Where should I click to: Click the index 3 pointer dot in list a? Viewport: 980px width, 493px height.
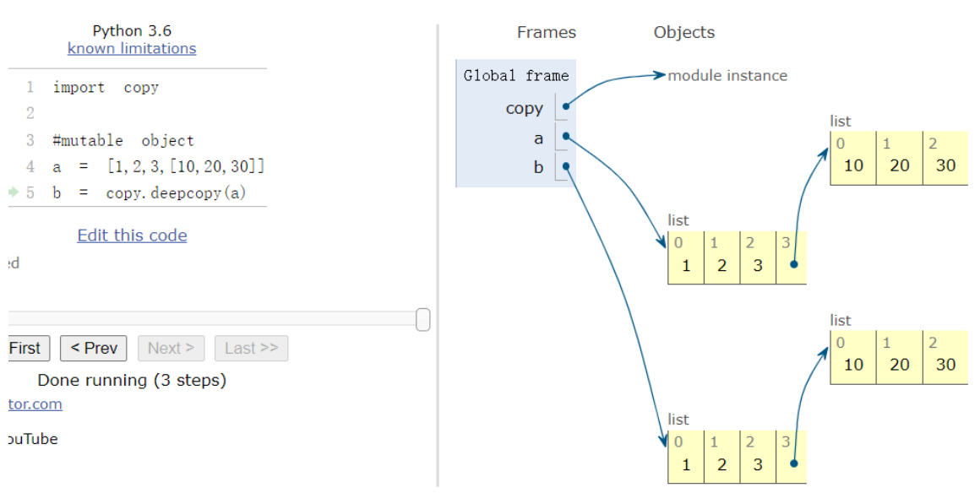pos(793,264)
